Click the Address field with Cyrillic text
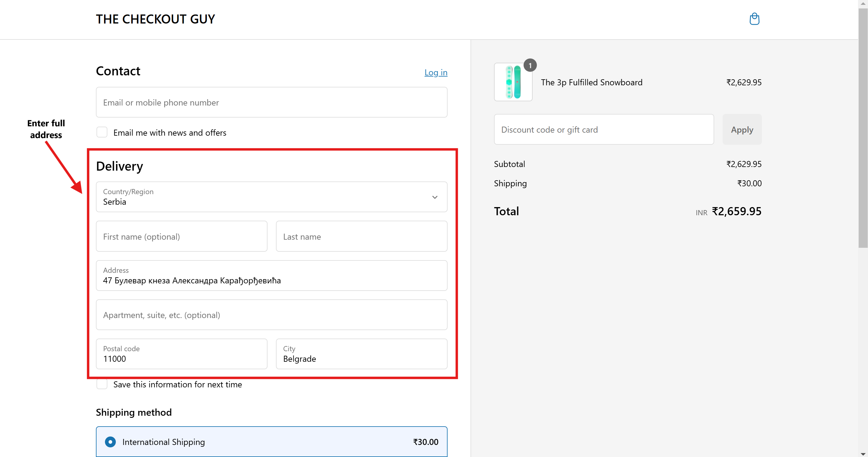868x457 pixels. coord(271,276)
